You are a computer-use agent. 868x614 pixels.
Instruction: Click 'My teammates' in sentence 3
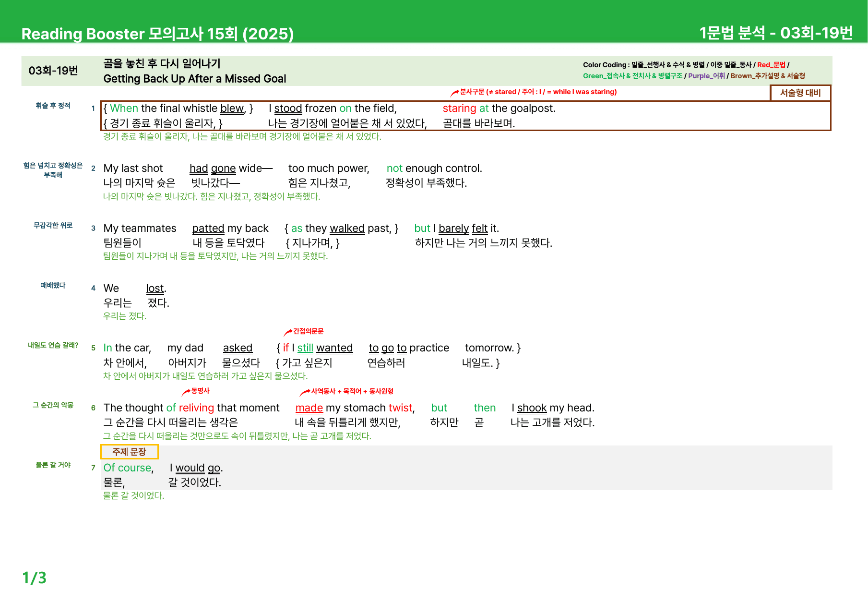(x=140, y=229)
